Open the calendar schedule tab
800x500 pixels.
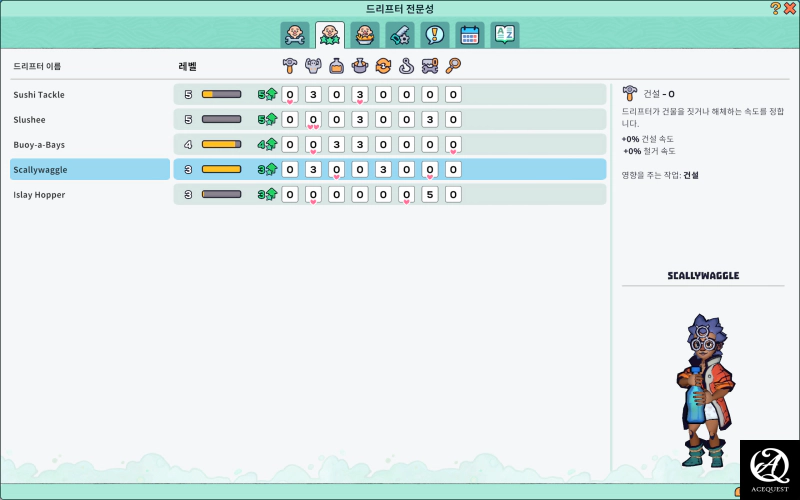pyautogui.click(x=469, y=35)
